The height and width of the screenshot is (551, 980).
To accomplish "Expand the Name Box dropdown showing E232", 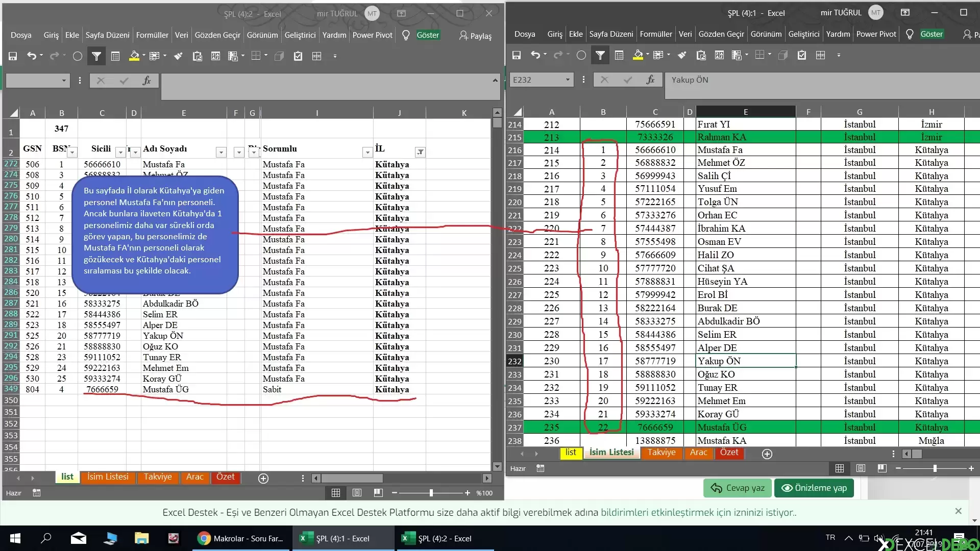I will [568, 80].
